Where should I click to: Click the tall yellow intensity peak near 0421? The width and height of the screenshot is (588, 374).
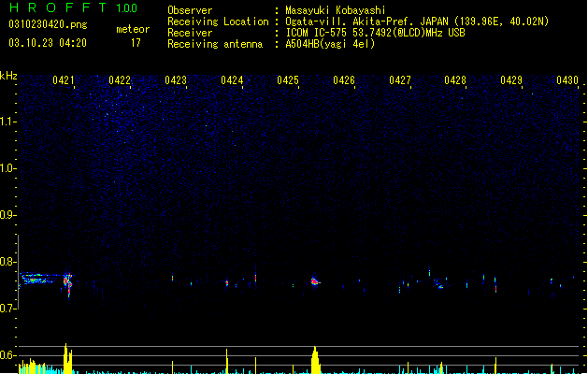[x=67, y=359]
